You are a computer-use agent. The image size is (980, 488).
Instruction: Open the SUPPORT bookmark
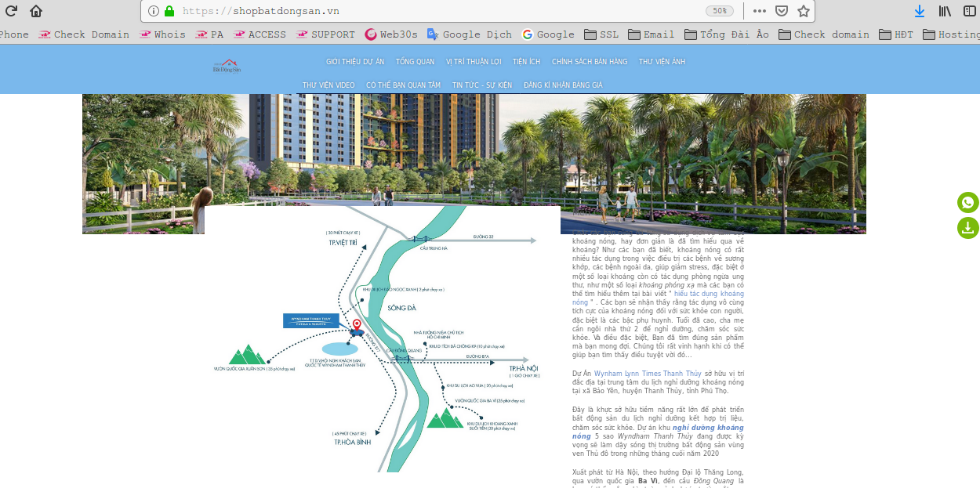pyautogui.click(x=325, y=34)
